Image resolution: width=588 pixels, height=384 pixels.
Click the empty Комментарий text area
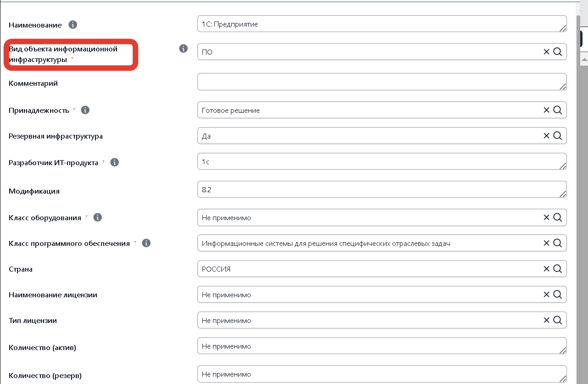pos(382,82)
